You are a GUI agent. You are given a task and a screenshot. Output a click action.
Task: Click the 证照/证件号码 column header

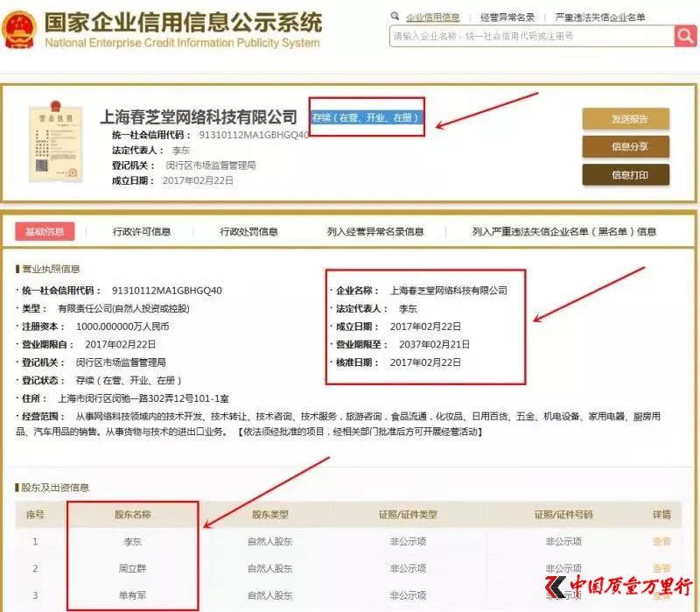pyautogui.click(x=563, y=514)
